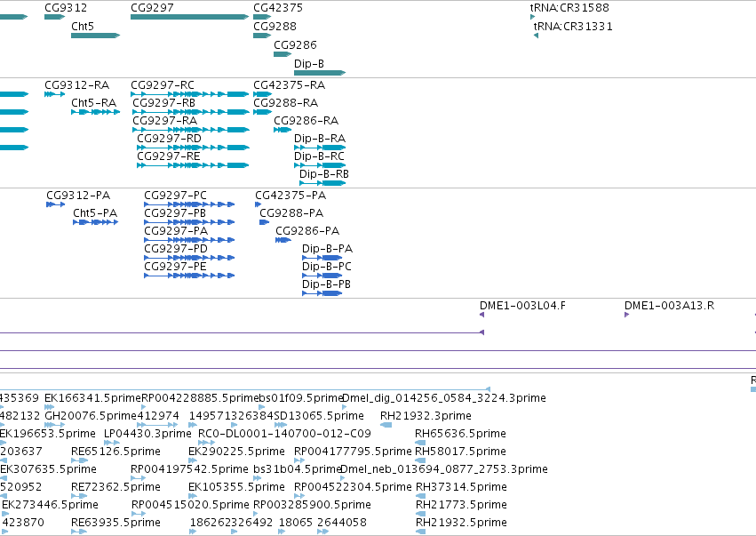This screenshot has width=756, height=536.
Task: Click the CG9297-PC protein feature
Action: pos(189,204)
